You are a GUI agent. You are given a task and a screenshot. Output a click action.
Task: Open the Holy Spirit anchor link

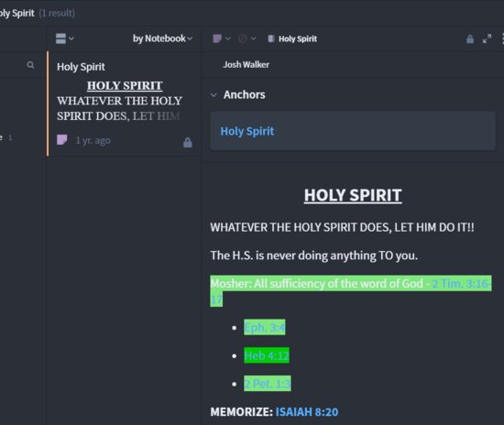pyautogui.click(x=247, y=131)
